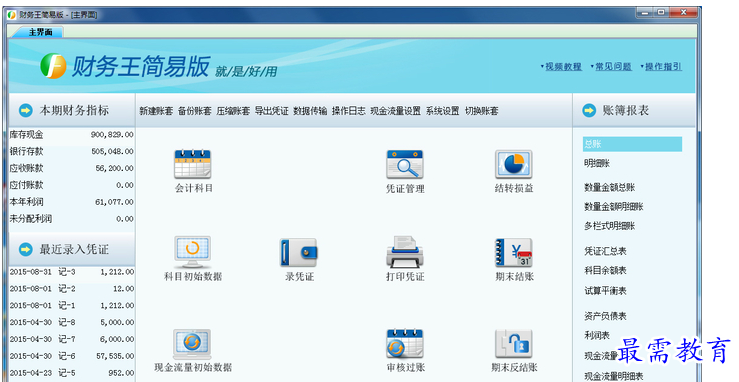Click the 库存现金 indicator row
This screenshot has width=739, height=382.
(72, 135)
